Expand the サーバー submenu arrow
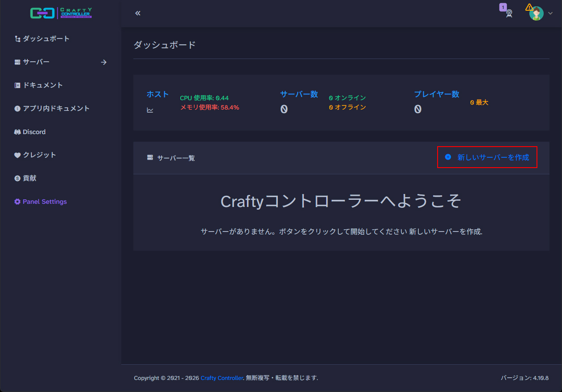 click(104, 62)
